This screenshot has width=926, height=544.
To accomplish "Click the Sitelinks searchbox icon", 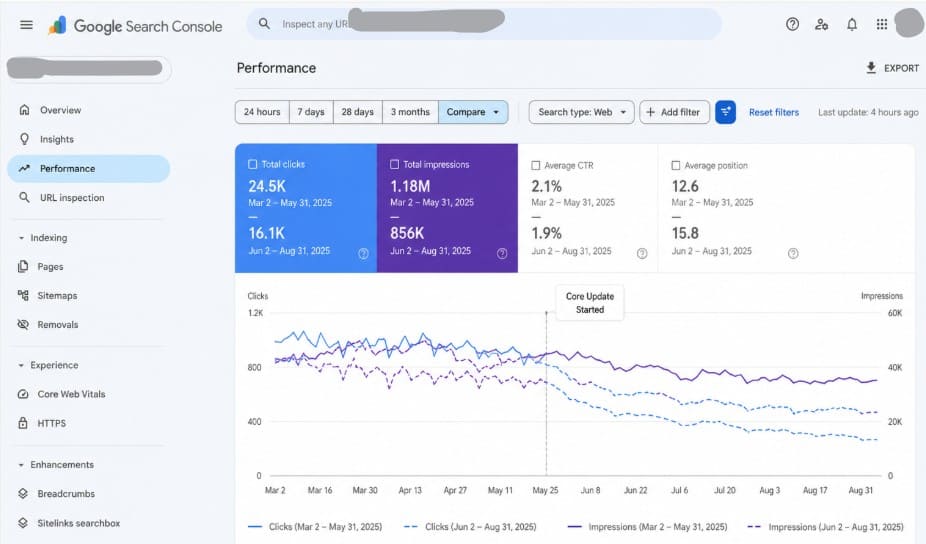I will click(23, 523).
